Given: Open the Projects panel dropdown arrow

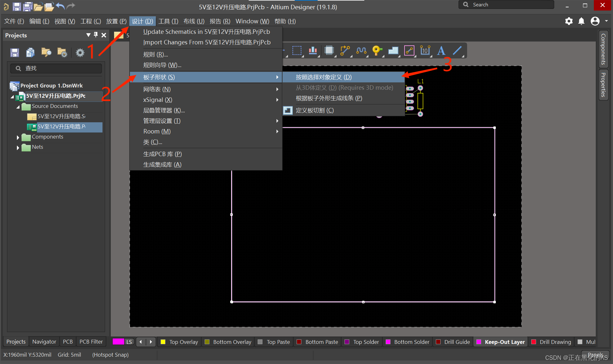Looking at the screenshot, I should [x=88, y=35].
